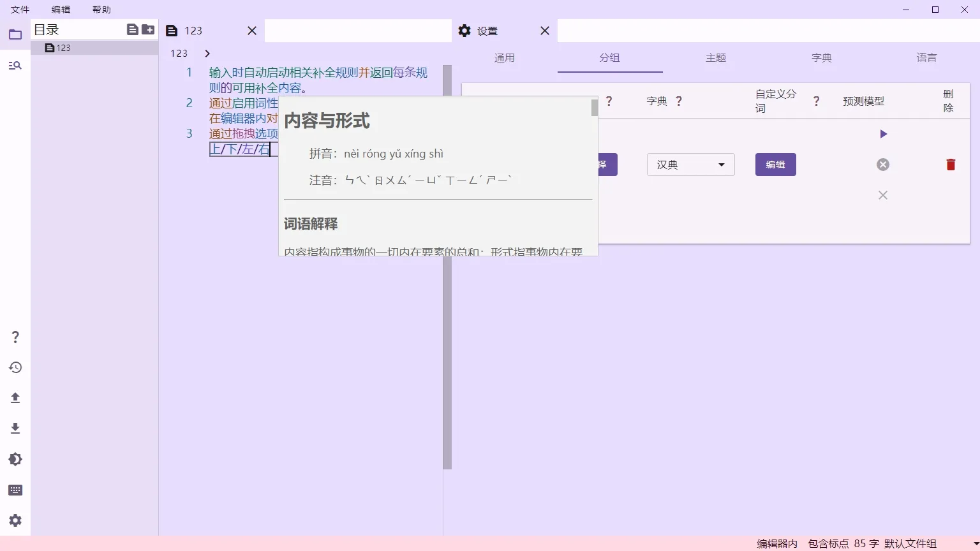Click help question mark beside 字典

pos(679,101)
